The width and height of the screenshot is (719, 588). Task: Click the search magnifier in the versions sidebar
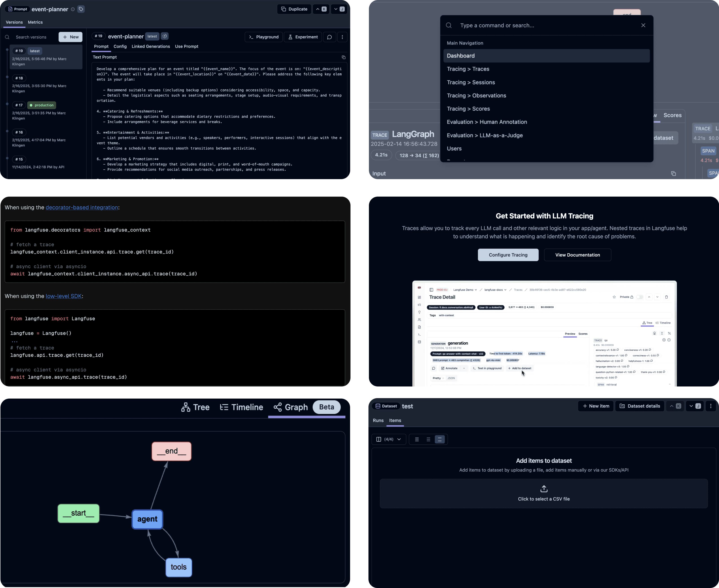[7, 37]
